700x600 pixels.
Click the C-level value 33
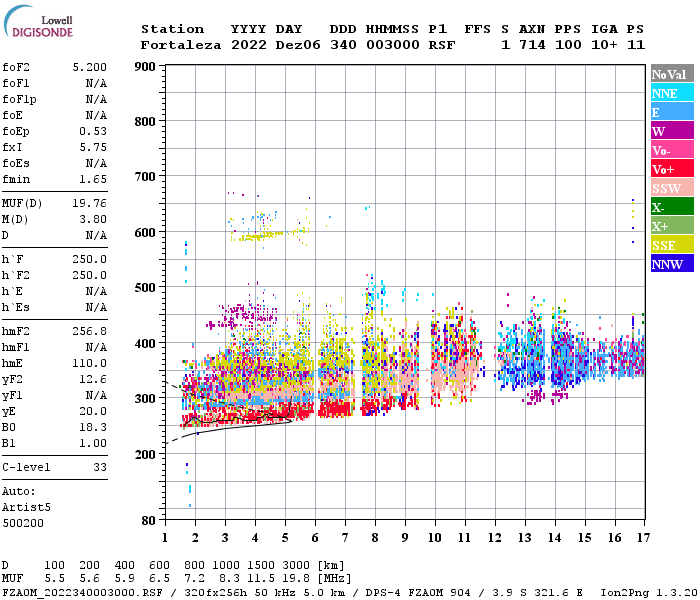pos(100,467)
